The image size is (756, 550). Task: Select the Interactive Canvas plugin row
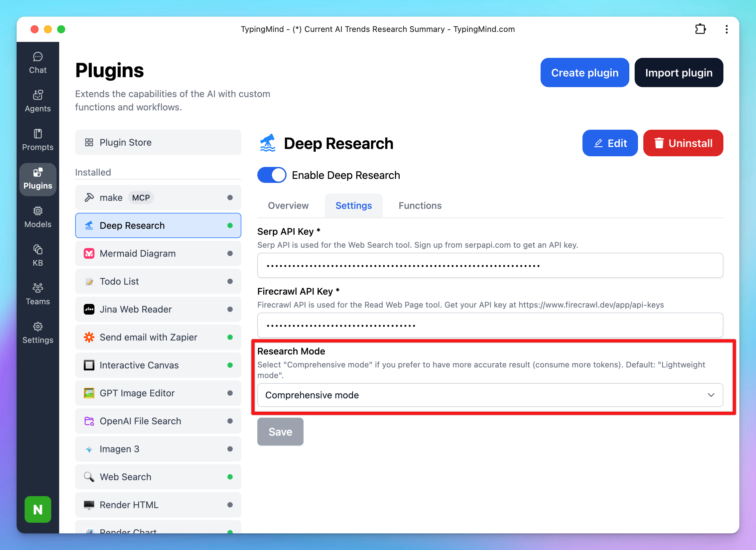click(x=158, y=365)
